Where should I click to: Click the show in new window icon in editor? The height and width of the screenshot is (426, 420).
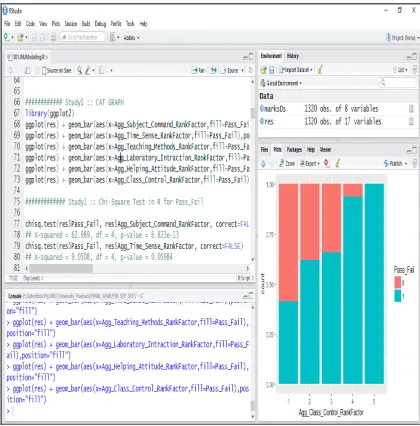27,70
